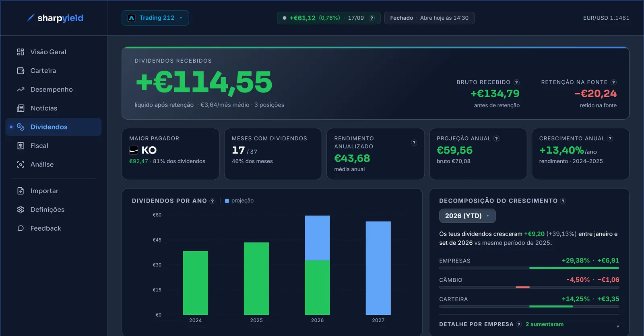The height and width of the screenshot is (336, 644).
Task: Open Visão Geral overview icon
Action: coord(21,52)
